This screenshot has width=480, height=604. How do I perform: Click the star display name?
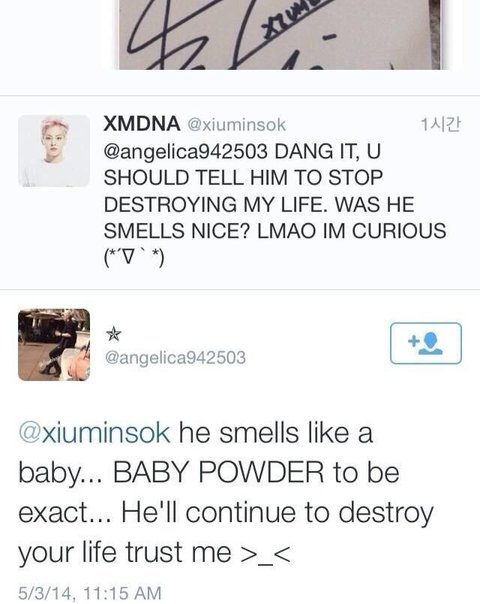(x=113, y=334)
